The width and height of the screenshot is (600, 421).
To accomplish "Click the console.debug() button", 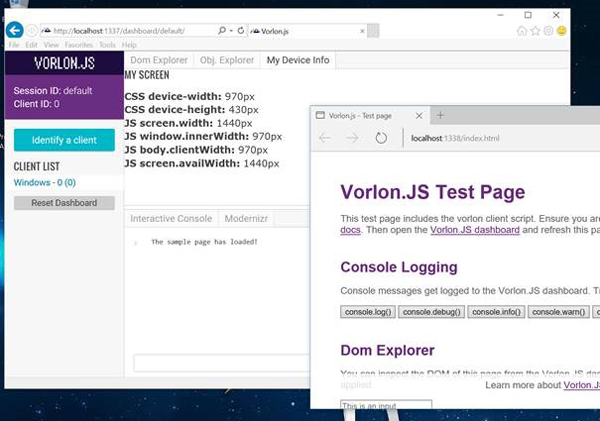I will tap(431, 312).
